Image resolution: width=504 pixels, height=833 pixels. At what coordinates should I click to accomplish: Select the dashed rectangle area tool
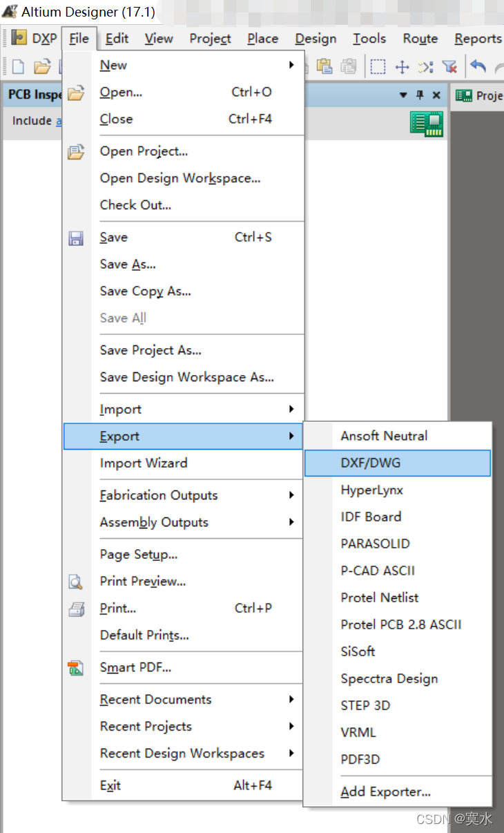point(378,66)
